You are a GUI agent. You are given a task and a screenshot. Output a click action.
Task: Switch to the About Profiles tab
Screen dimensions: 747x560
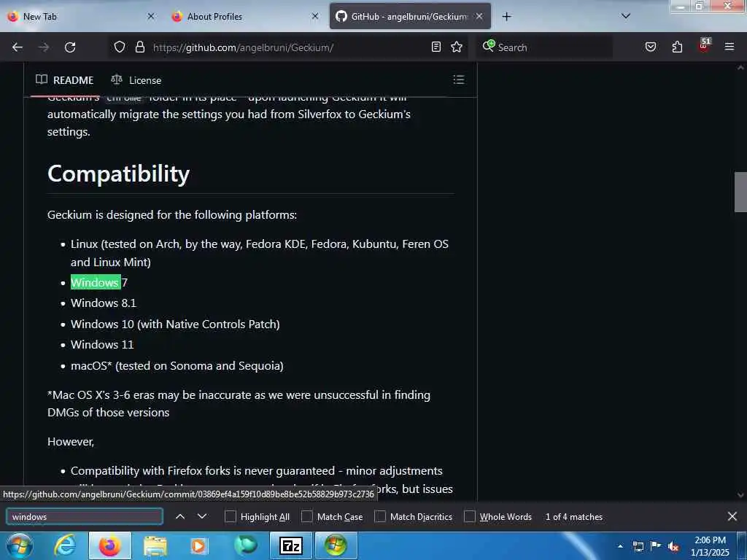coord(245,17)
